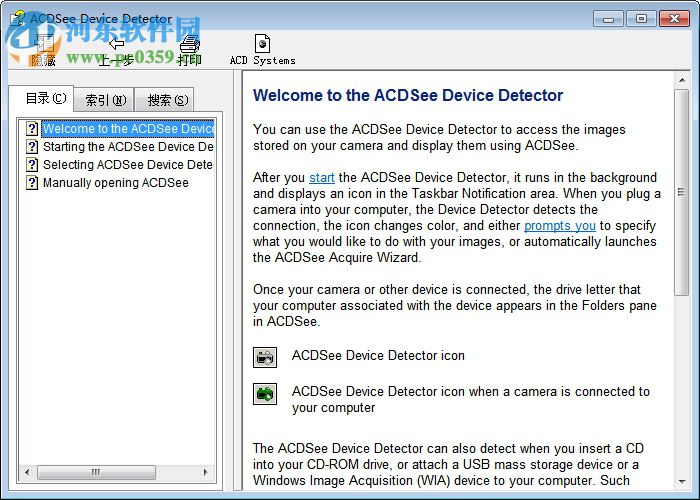Follow the 'prompts you' hyperlink
The height and width of the screenshot is (500, 700).
pyautogui.click(x=560, y=226)
